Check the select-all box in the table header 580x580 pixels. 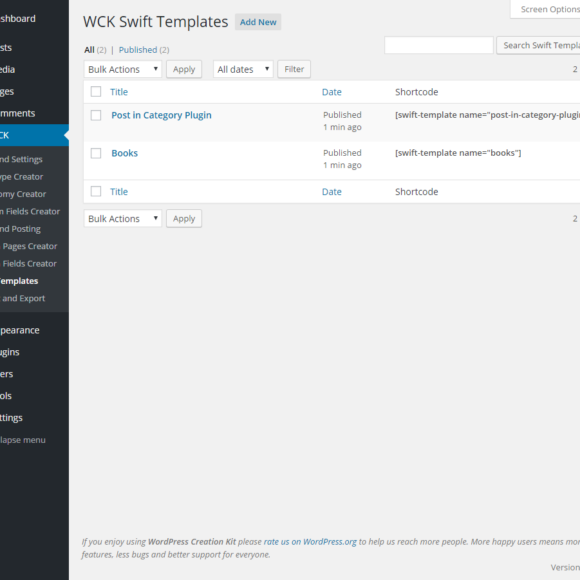96,91
